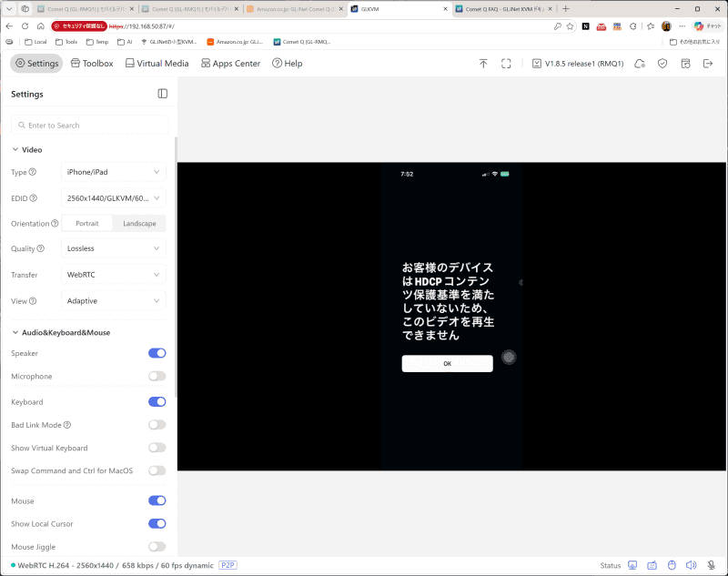Open the Settings menu tab

[x=36, y=64]
